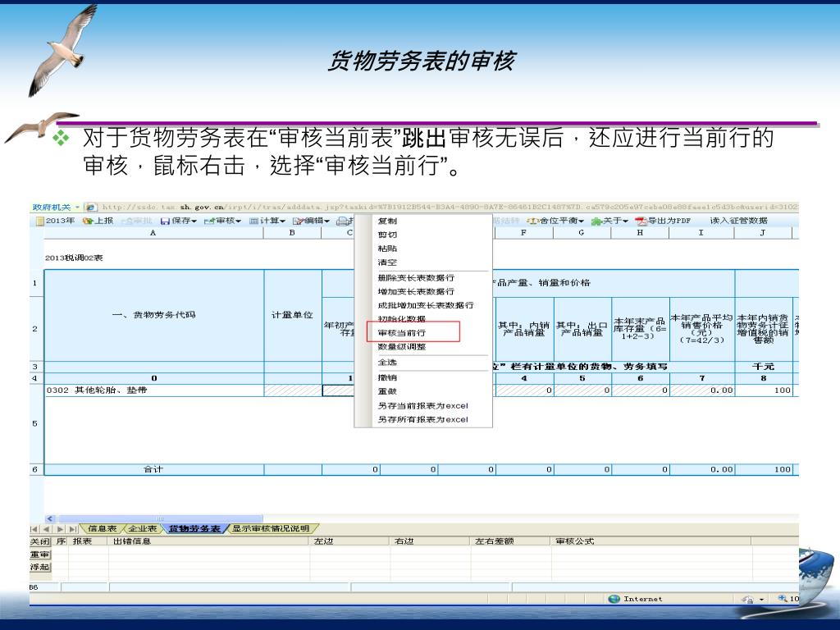Screen dimensions: 840x630
Task: Click the Internet Explorer page icon by the address
Action: [91, 208]
